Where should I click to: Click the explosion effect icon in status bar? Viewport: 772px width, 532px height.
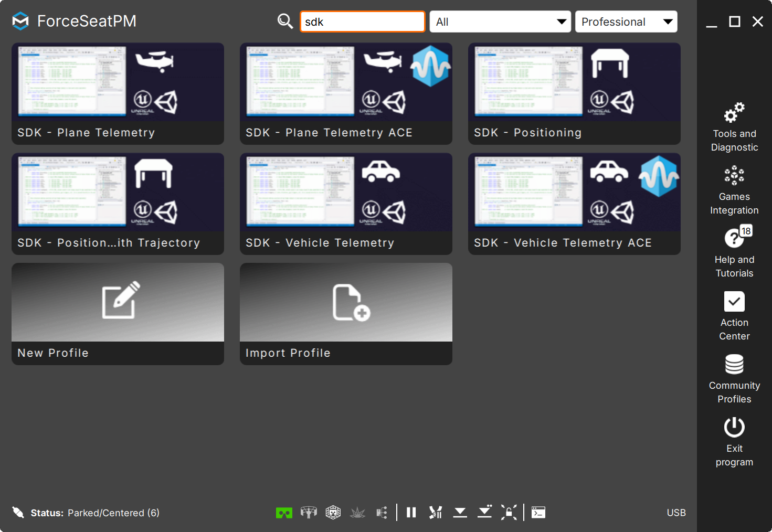pyautogui.click(x=357, y=513)
